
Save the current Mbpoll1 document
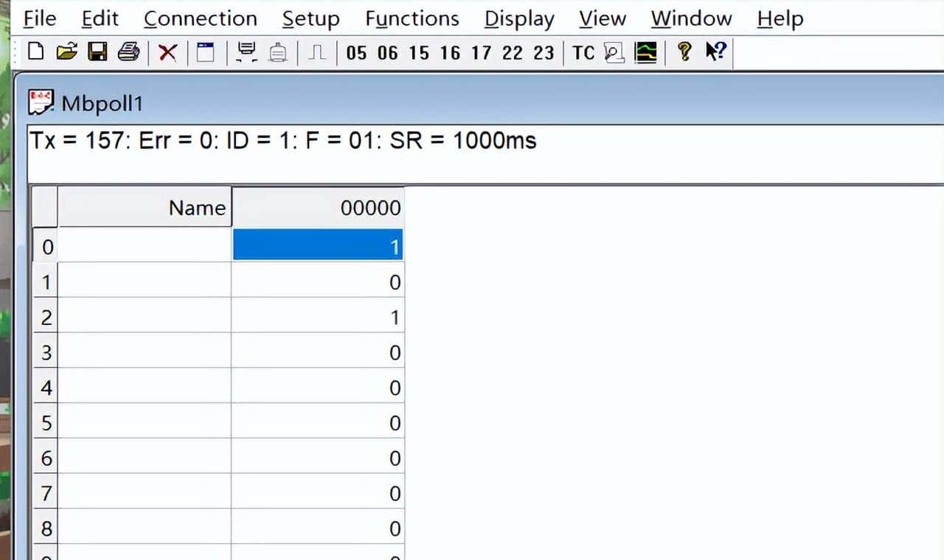pyautogui.click(x=97, y=52)
